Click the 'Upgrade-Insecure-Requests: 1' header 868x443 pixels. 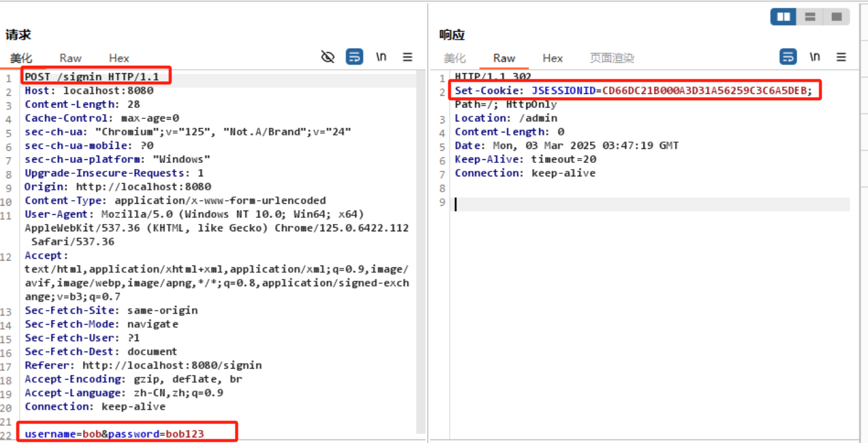[x=115, y=173]
